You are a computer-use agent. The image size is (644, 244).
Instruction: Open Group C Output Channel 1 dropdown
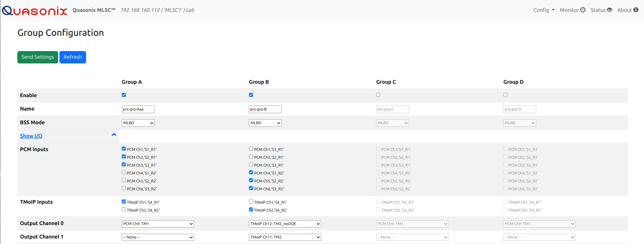point(412,237)
